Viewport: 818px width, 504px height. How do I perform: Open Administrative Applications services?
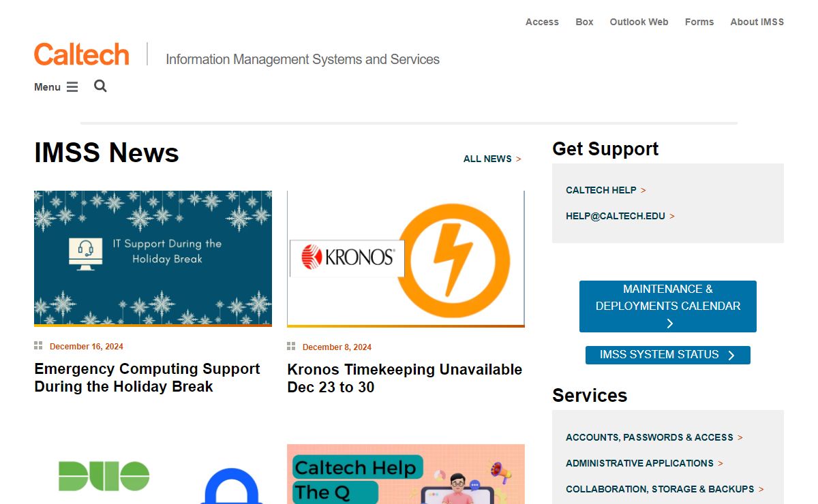point(644,463)
